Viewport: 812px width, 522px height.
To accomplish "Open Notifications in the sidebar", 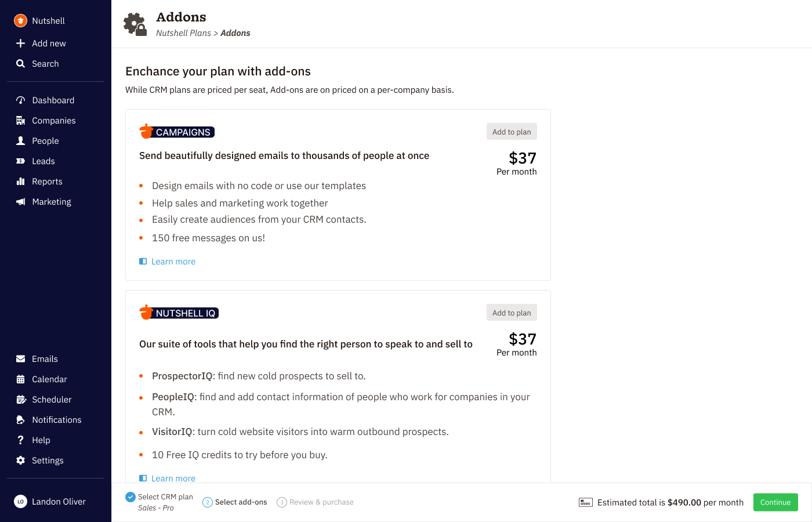I will pos(56,420).
